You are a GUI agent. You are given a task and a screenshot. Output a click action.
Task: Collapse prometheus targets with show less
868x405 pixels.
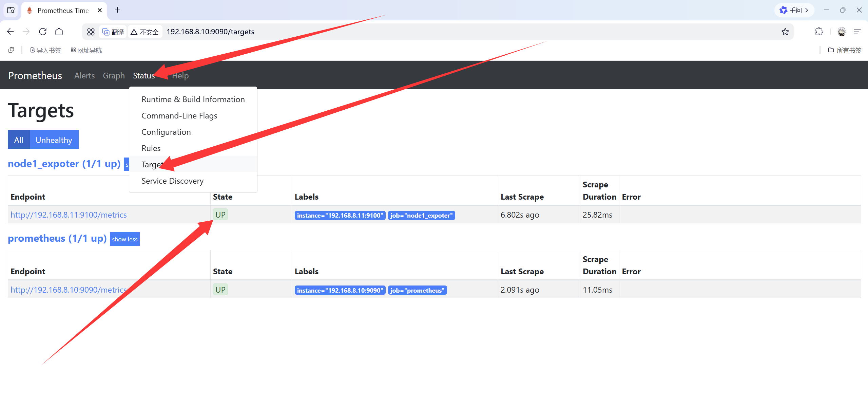(125, 239)
